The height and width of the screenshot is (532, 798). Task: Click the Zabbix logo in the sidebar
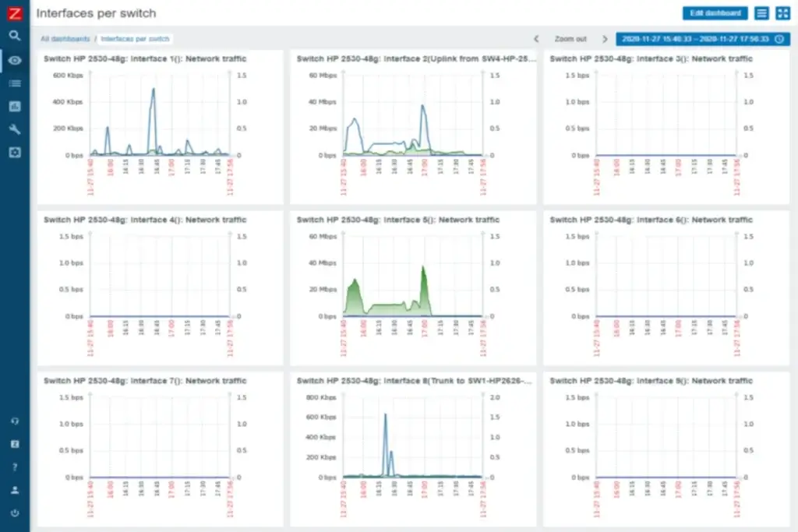pos(15,12)
